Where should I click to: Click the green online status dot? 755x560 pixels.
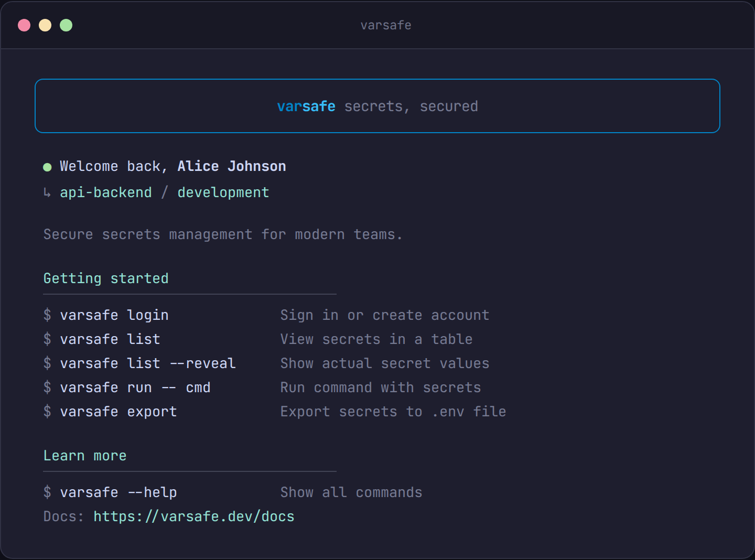tap(47, 167)
